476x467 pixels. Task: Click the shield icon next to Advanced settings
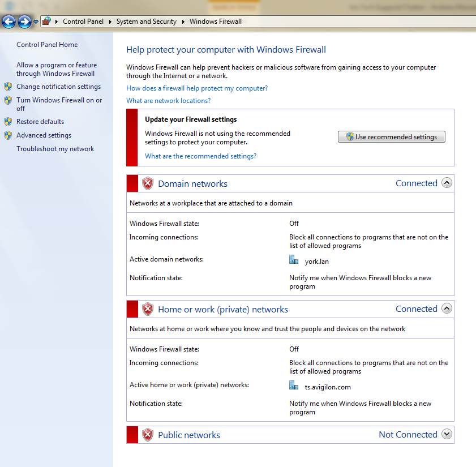click(8, 135)
